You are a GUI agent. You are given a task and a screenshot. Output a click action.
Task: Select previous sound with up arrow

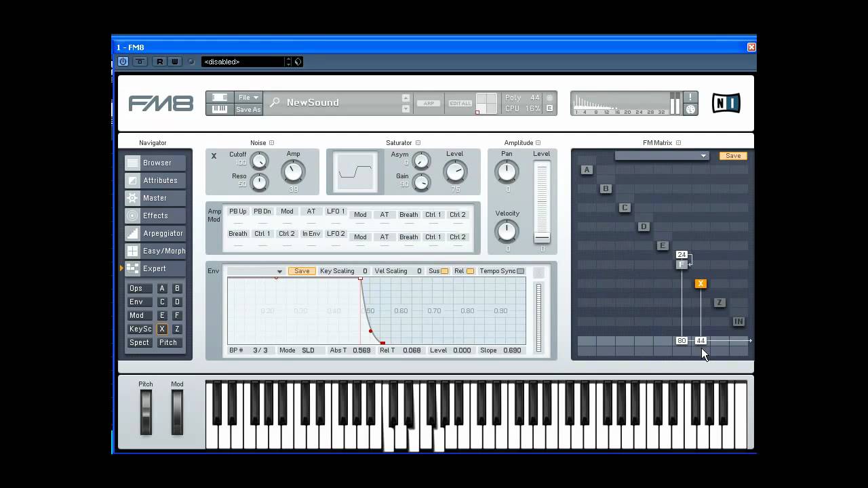point(406,98)
